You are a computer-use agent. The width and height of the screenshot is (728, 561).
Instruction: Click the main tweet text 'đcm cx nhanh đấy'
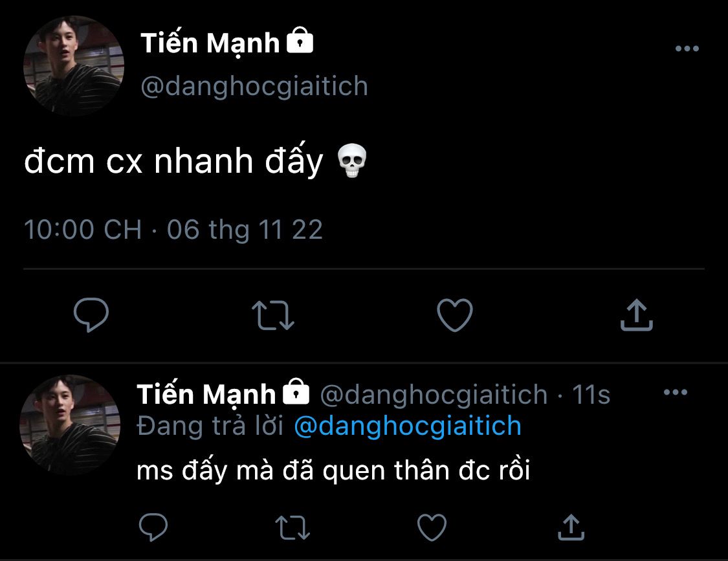click(173, 162)
